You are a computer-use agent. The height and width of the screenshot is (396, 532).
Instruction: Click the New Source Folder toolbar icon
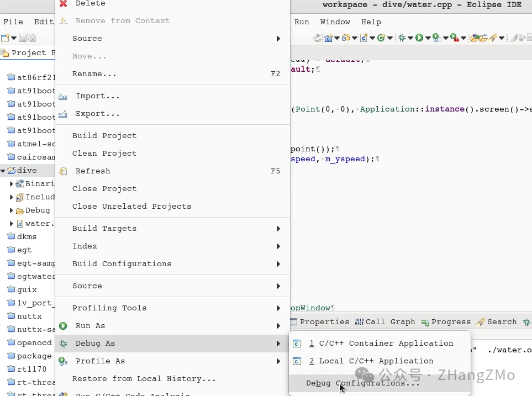[x=346, y=38]
